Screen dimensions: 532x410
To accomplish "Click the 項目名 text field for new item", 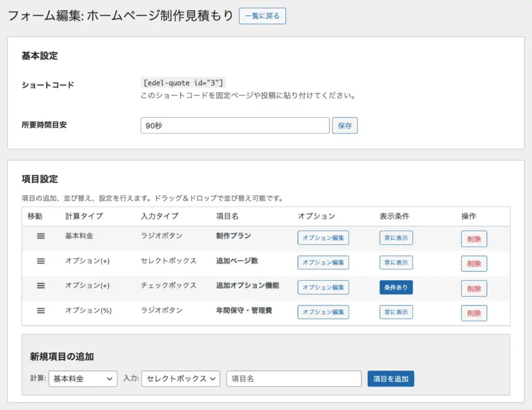I will point(294,379).
